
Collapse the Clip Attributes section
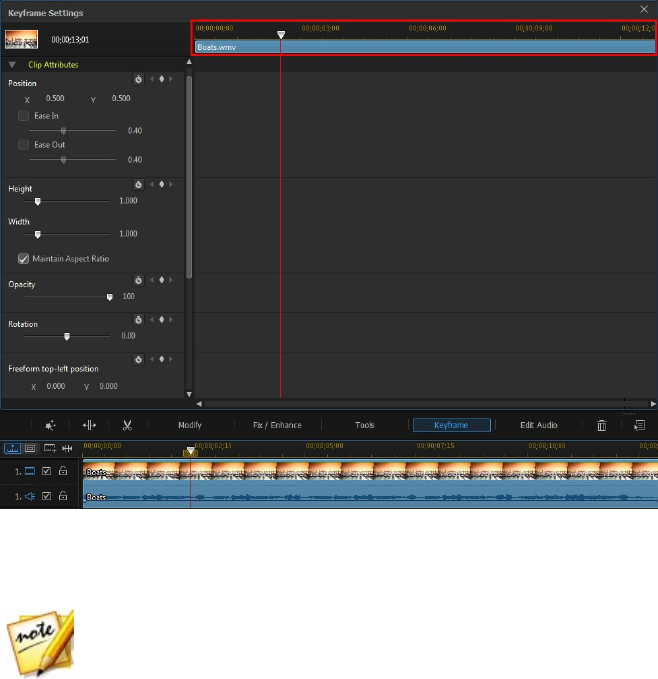pos(12,65)
